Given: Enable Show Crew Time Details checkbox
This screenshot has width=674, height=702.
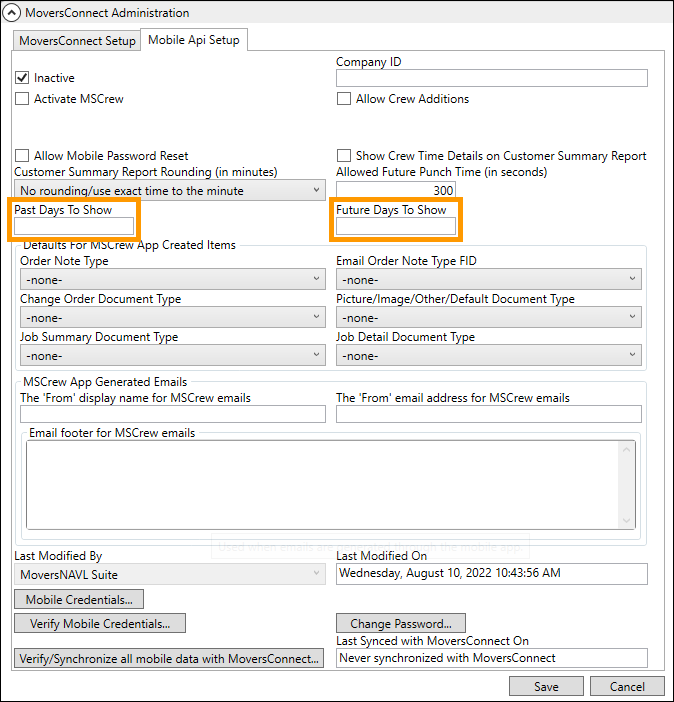Looking at the screenshot, I should click(x=344, y=156).
